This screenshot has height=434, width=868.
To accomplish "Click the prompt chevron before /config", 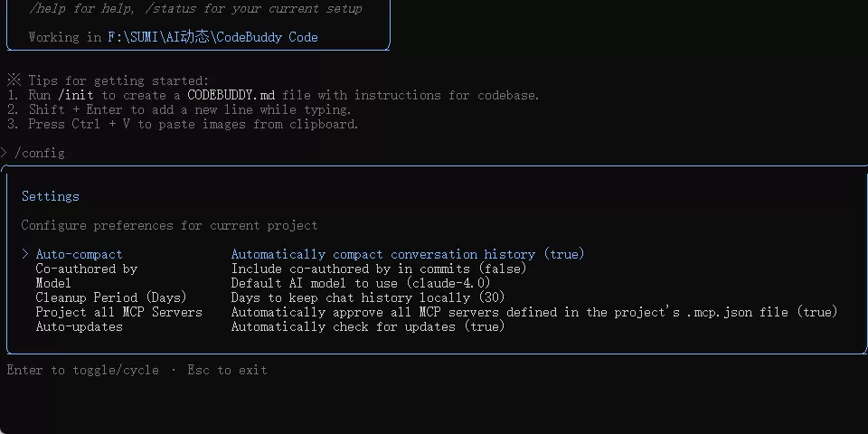I will 4,153.
